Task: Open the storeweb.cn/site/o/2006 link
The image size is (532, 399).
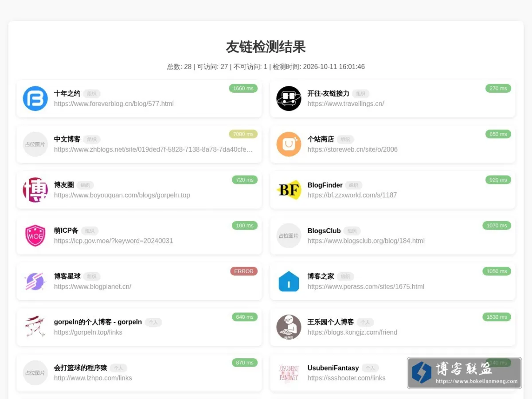Action: pyautogui.click(x=352, y=149)
